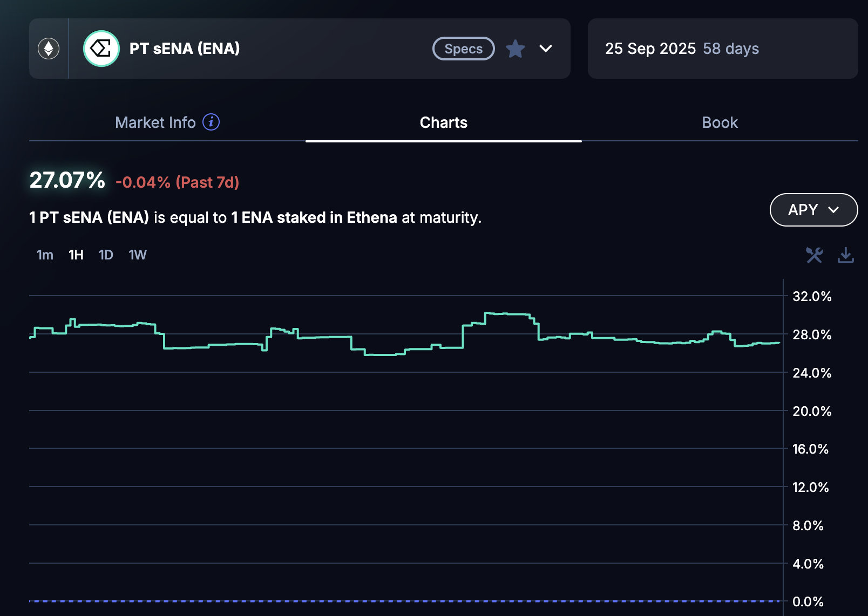Select the 1D timeframe
The image size is (868, 616).
106,255
